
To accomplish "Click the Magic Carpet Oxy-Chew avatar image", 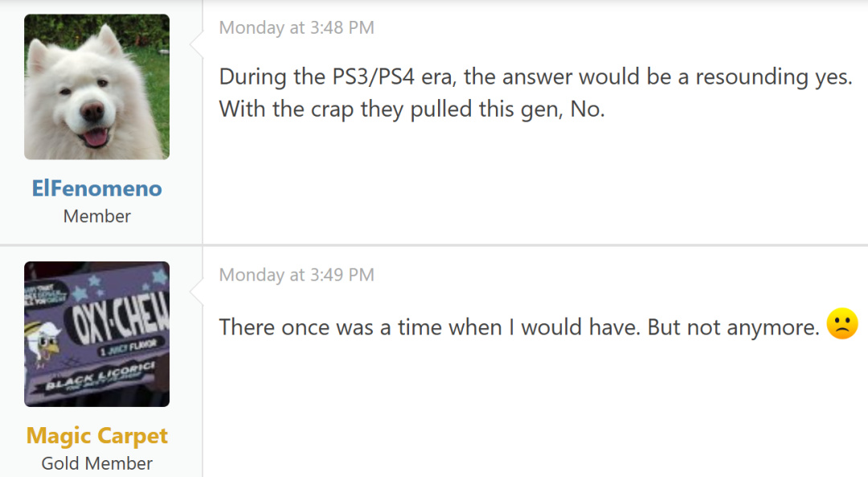I will 96,333.
